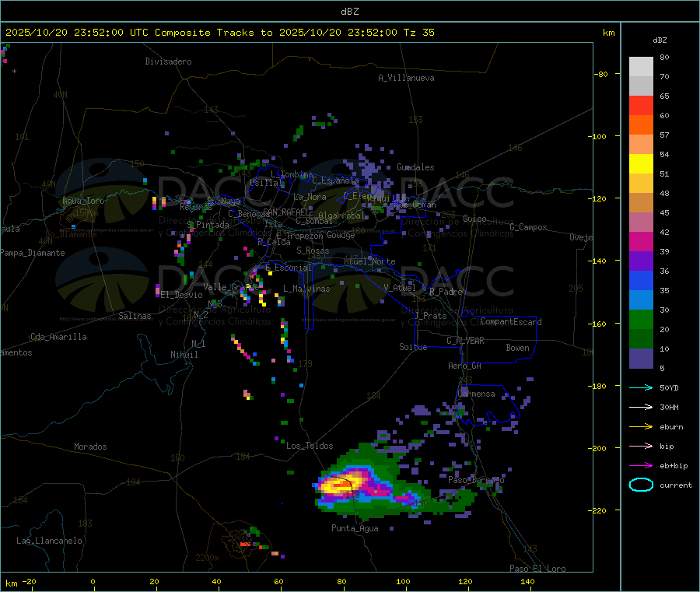Click the yellow eburn arrow legend icon

pos(641,426)
